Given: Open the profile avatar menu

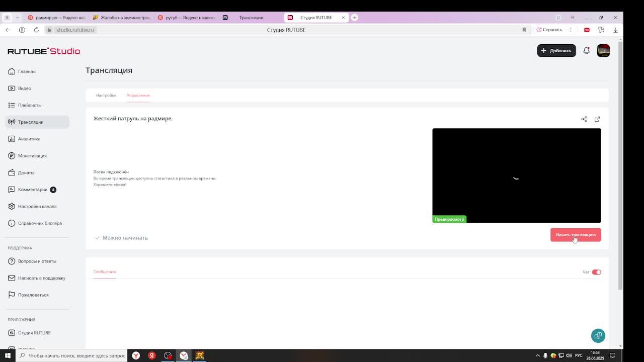Looking at the screenshot, I should coord(603,51).
